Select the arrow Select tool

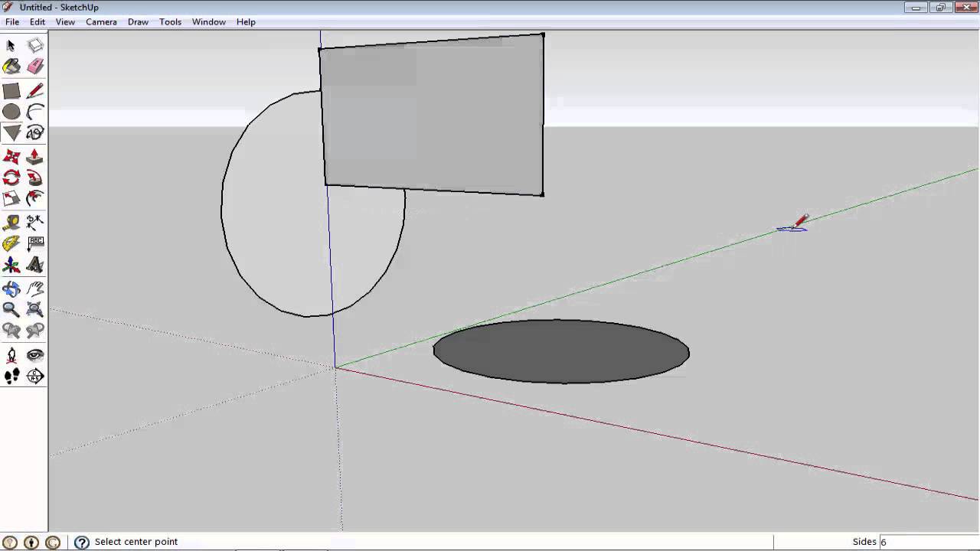click(11, 46)
